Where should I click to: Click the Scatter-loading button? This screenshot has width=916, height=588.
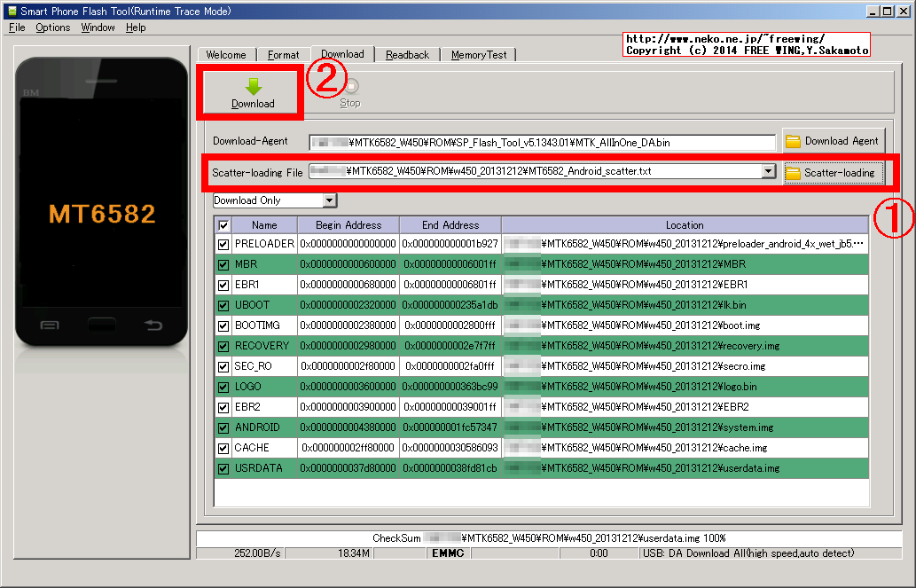[834, 172]
